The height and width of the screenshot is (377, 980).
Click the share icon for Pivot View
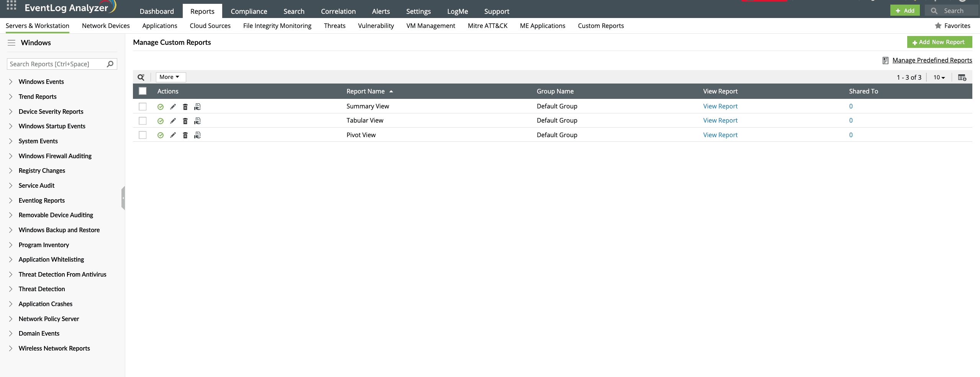[197, 135]
